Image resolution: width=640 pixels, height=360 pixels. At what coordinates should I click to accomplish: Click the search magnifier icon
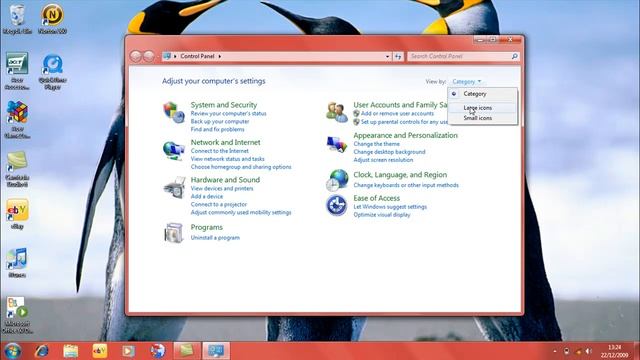pyautogui.click(x=515, y=56)
